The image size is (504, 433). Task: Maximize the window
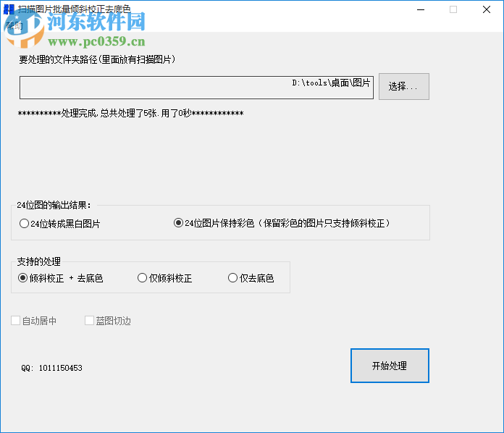point(453,9)
